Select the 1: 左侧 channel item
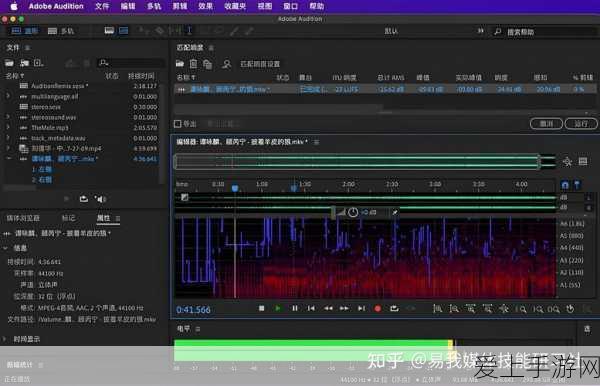This screenshot has width=600, height=386. pyautogui.click(x=42, y=169)
